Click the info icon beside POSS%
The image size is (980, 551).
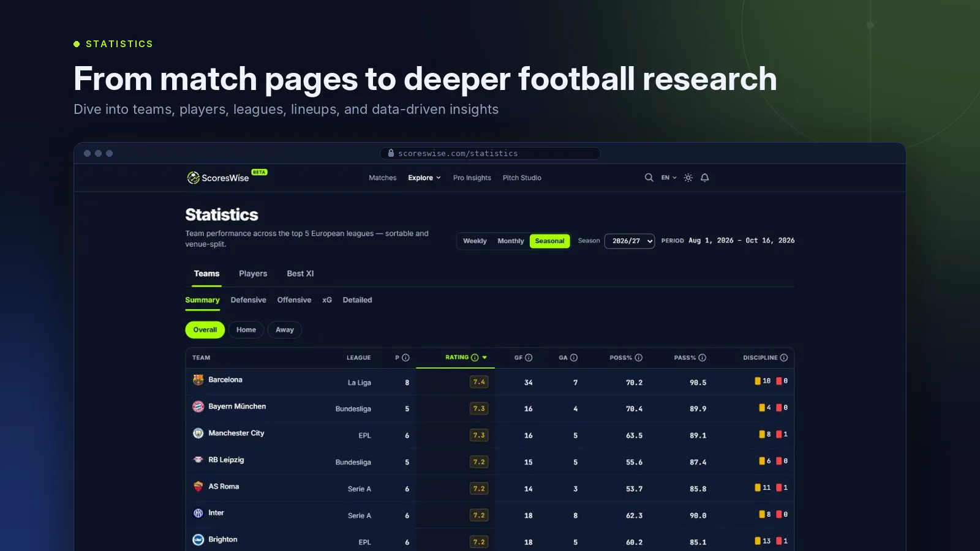tap(639, 358)
